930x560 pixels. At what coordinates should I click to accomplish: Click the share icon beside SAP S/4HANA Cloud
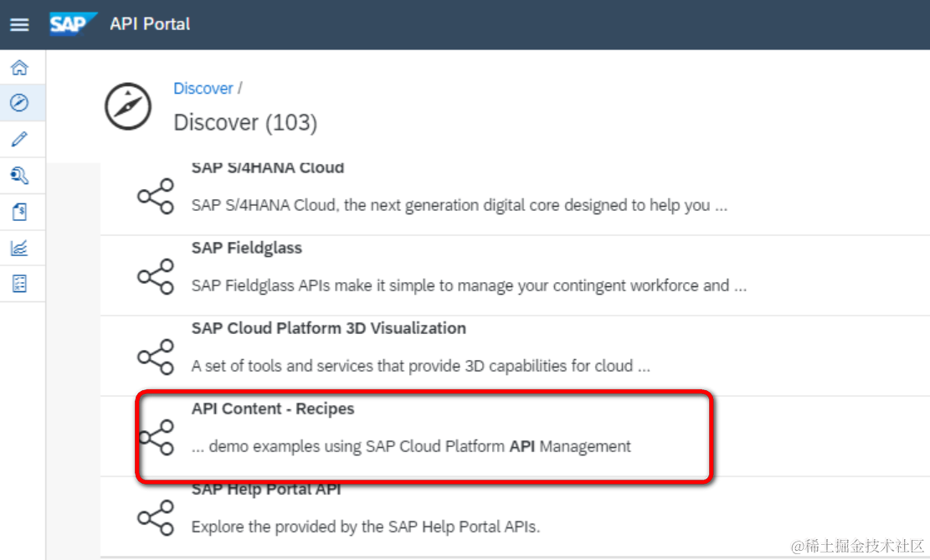[156, 197]
